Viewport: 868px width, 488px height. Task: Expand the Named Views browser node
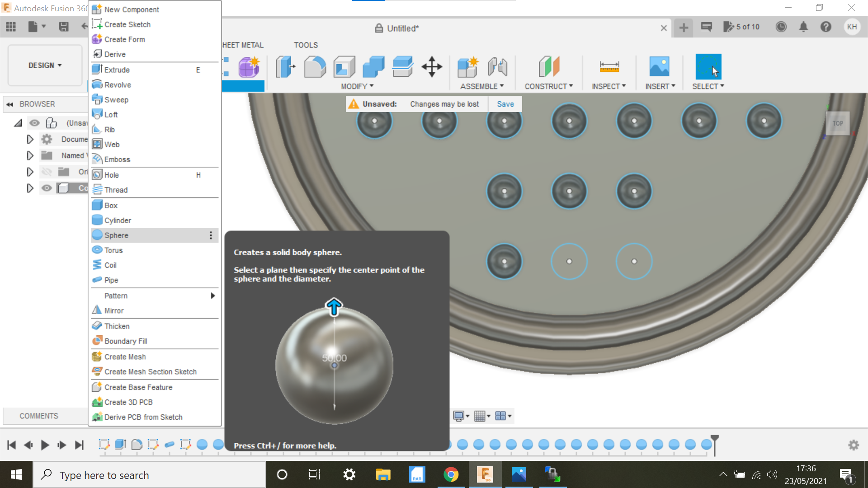pos(30,155)
